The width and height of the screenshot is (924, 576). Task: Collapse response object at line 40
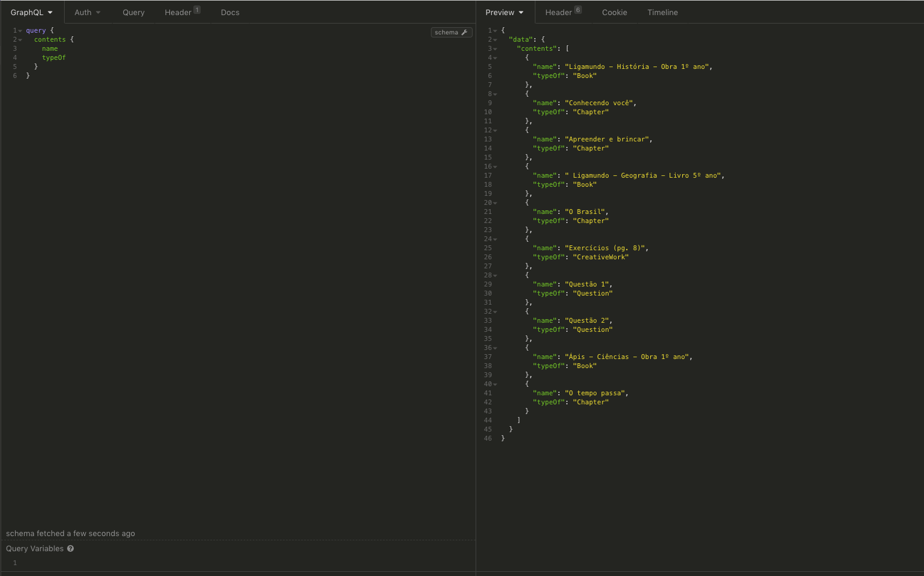495,384
